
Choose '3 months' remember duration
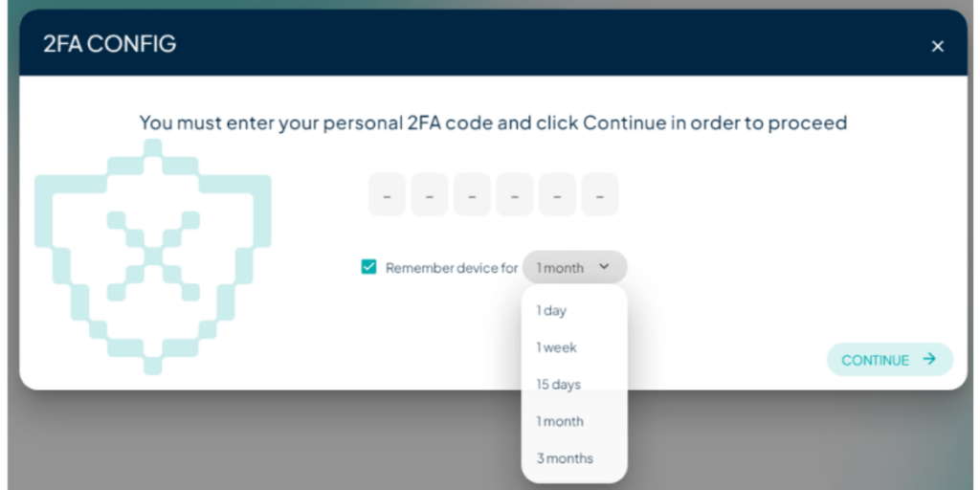pos(565,458)
